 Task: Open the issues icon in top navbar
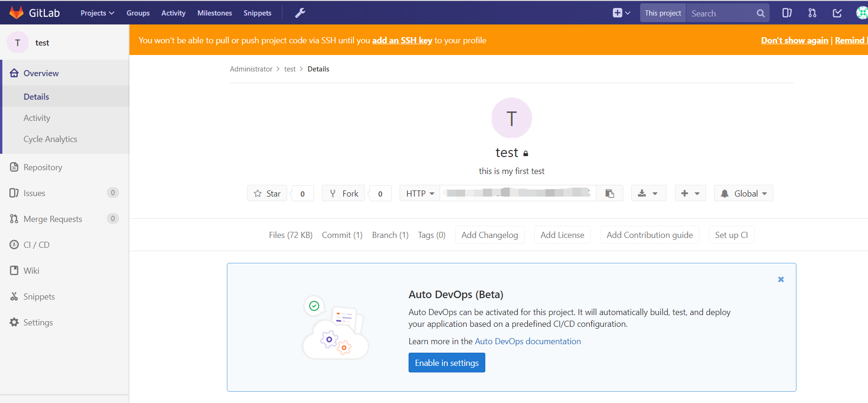click(787, 13)
